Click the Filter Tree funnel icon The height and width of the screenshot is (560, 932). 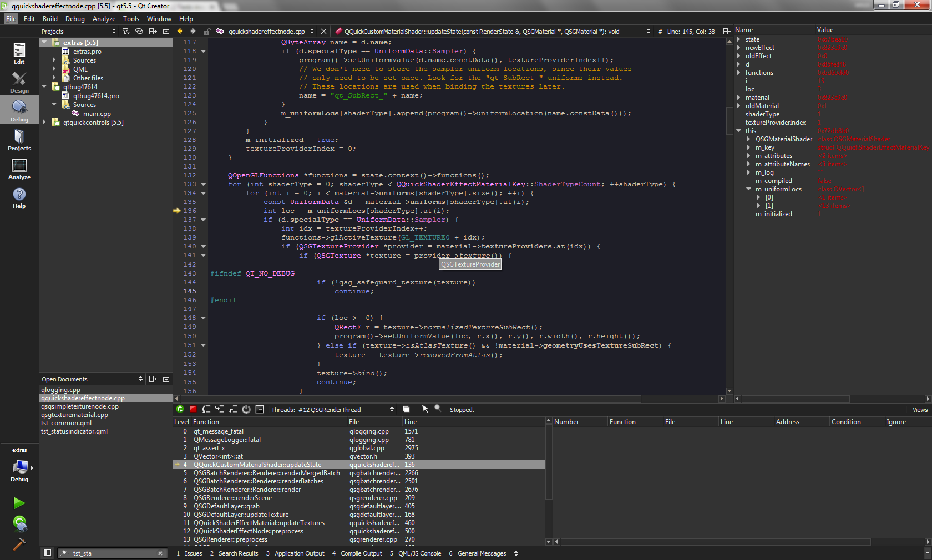(x=126, y=32)
